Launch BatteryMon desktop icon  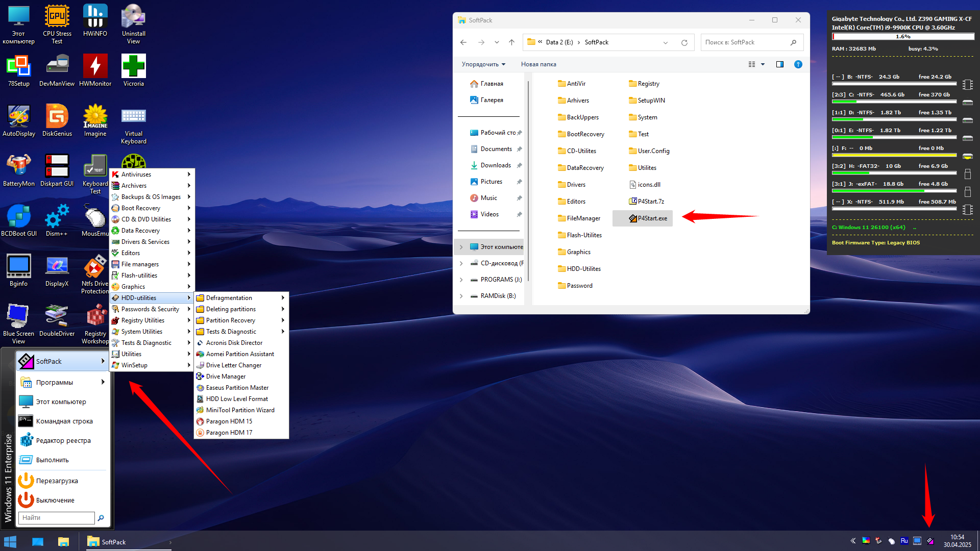point(19,170)
